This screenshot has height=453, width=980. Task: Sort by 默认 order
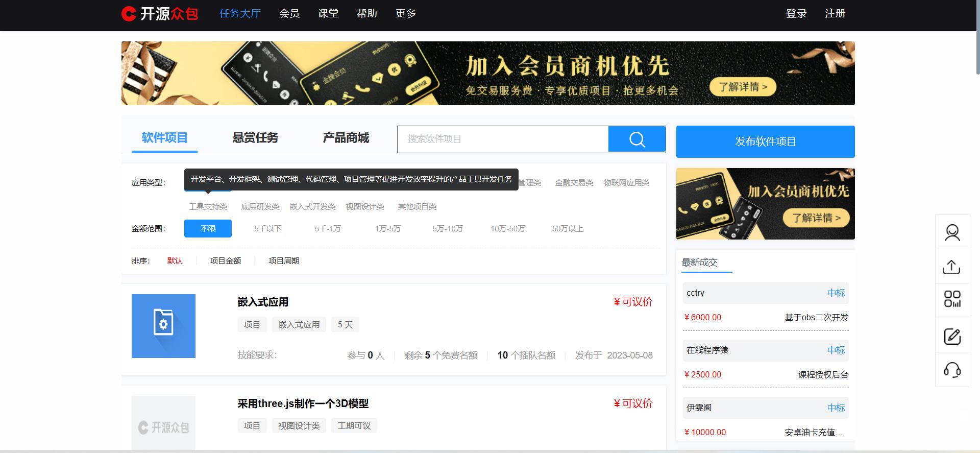pyautogui.click(x=175, y=261)
